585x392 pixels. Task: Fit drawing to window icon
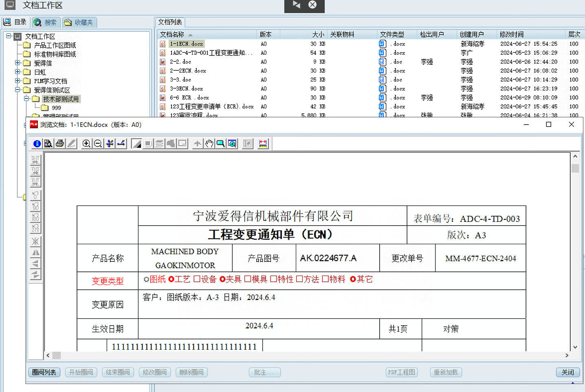[x=110, y=144]
